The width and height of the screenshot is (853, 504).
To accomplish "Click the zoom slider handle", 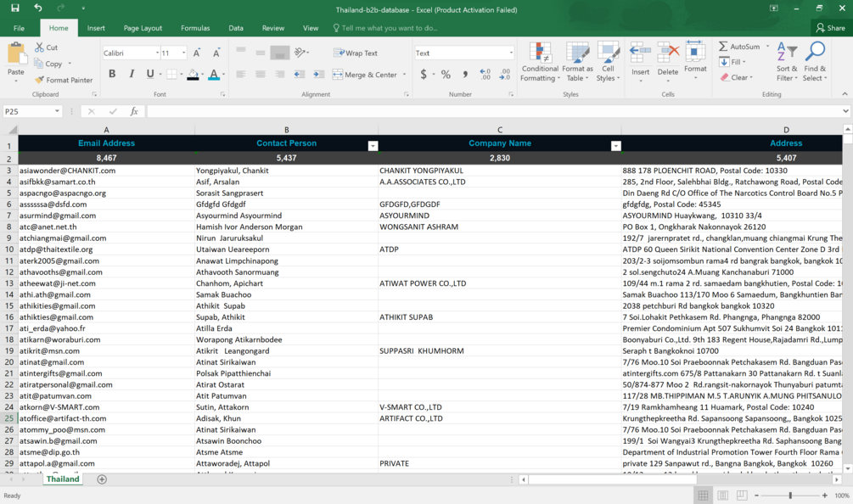I will pos(790,496).
